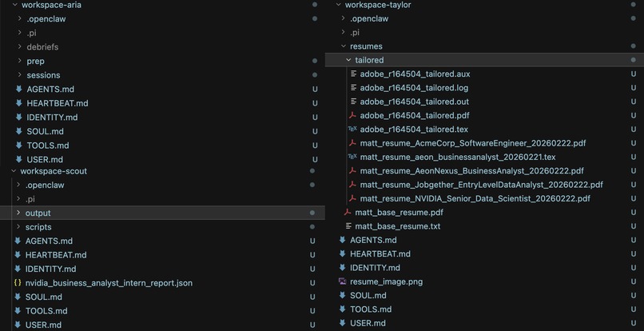This screenshot has height=331, width=644.
Task: Click untracked 'U' badge beside adobe_r164504_tailored.tex
Action: click(x=634, y=130)
